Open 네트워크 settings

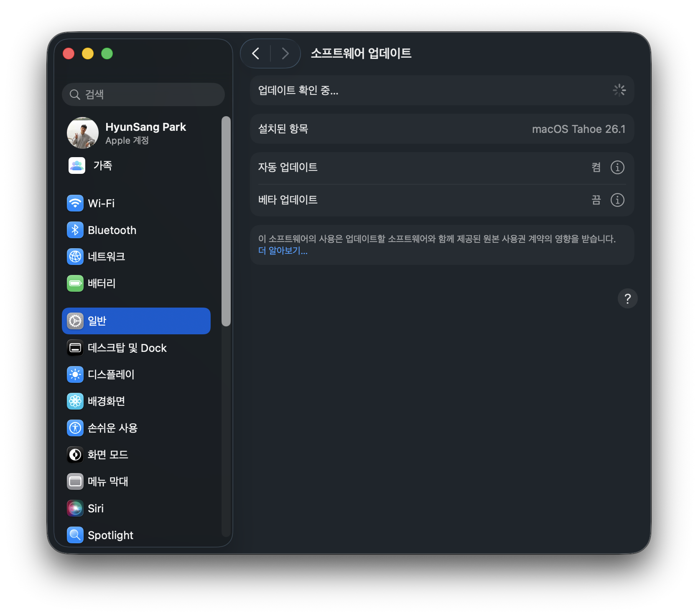(107, 257)
